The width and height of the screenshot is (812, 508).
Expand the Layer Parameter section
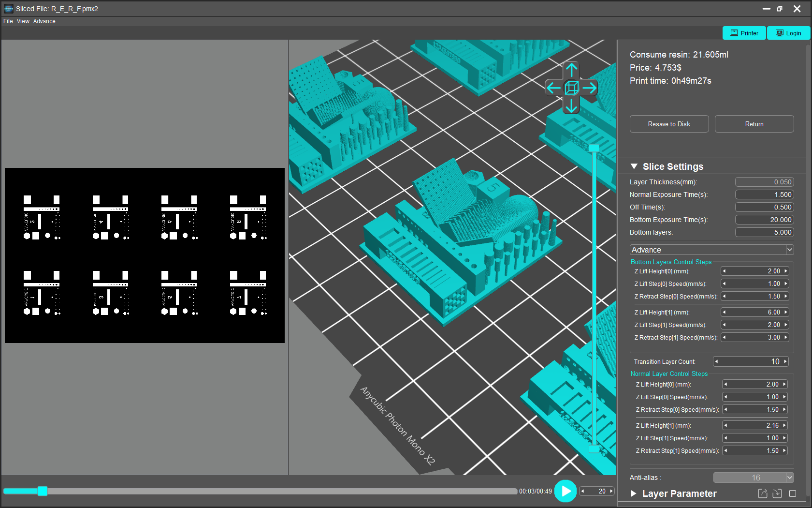634,493
